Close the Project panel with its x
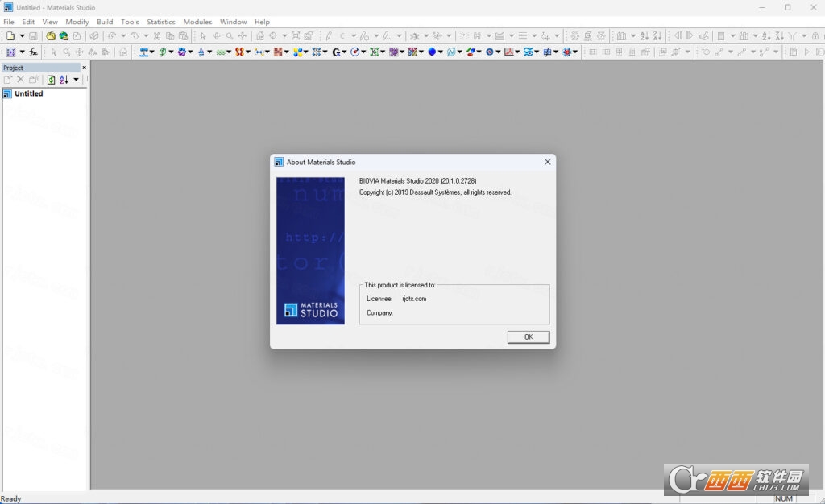Image resolution: width=825 pixels, height=504 pixels. (84, 68)
